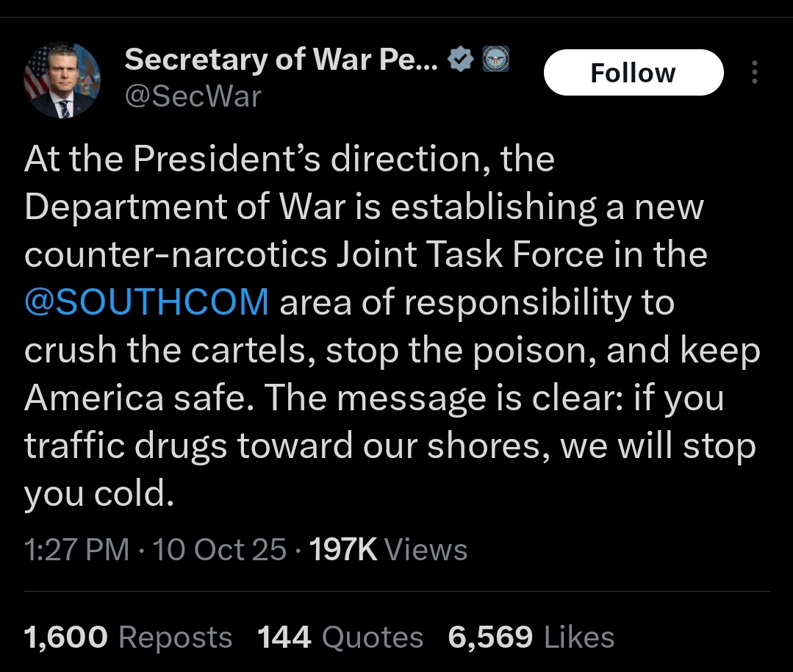Image resolution: width=793 pixels, height=672 pixels.
Task: Visit the @SecWar handle profile
Action: (193, 96)
